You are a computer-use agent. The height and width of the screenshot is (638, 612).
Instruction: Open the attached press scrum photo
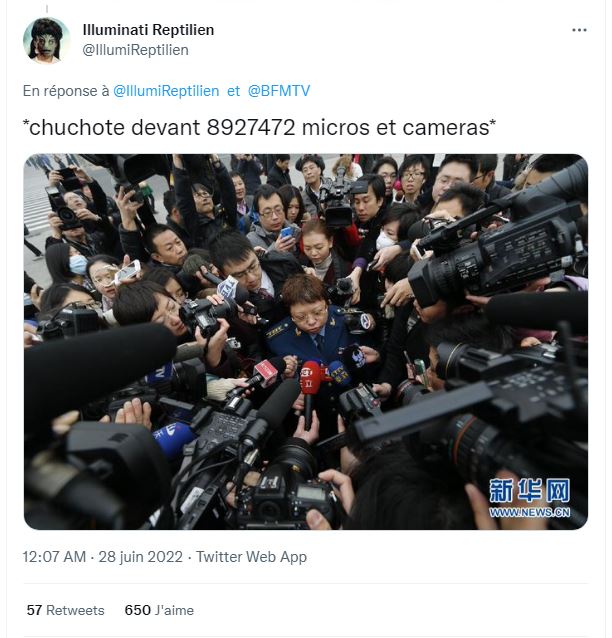pyautogui.click(x=306, y=341)
